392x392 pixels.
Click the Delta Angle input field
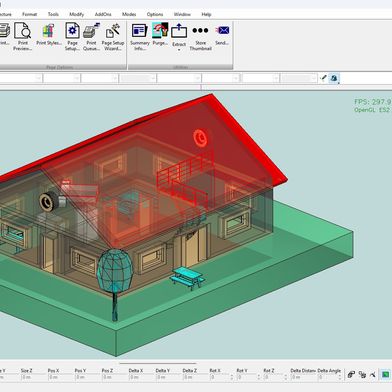(x=327, y=377)
